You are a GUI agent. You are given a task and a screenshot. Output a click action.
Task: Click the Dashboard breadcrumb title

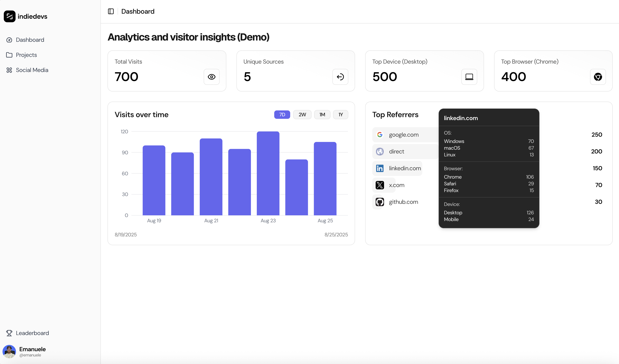point(138,11)
